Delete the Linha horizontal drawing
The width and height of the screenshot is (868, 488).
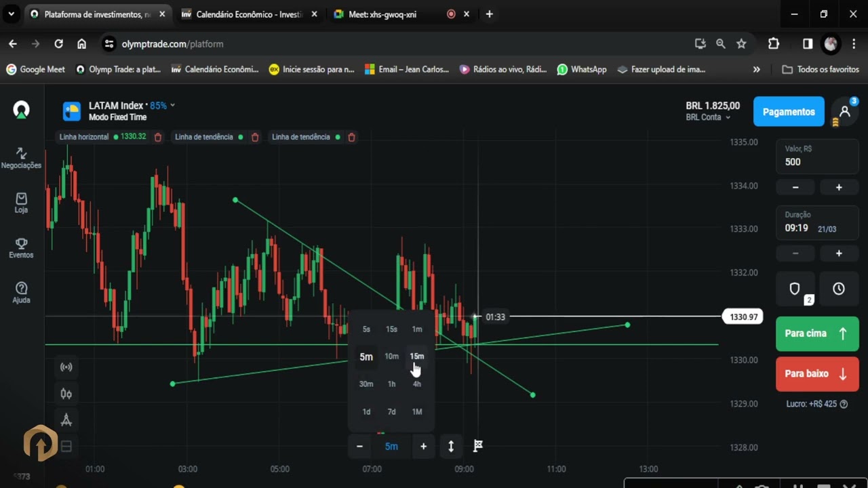(x=158, y=137)
